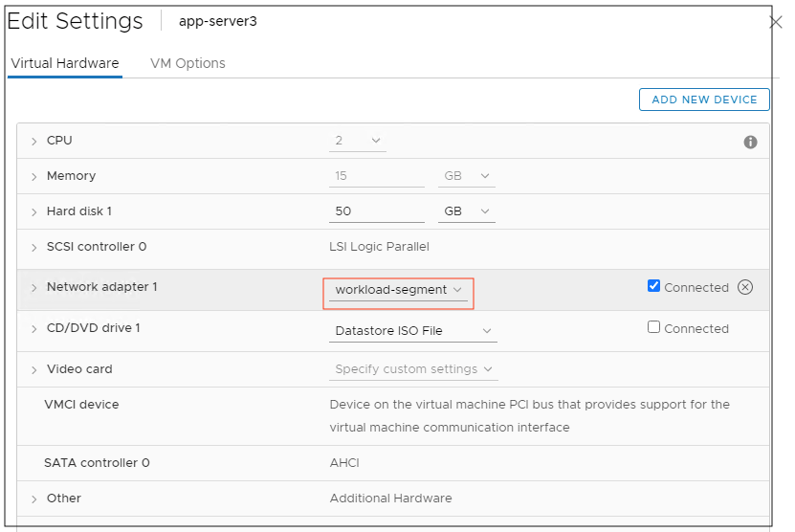Viewport: 795px width, 532px height.
Task: Expand the Video card row
Action: pos(34,370)
